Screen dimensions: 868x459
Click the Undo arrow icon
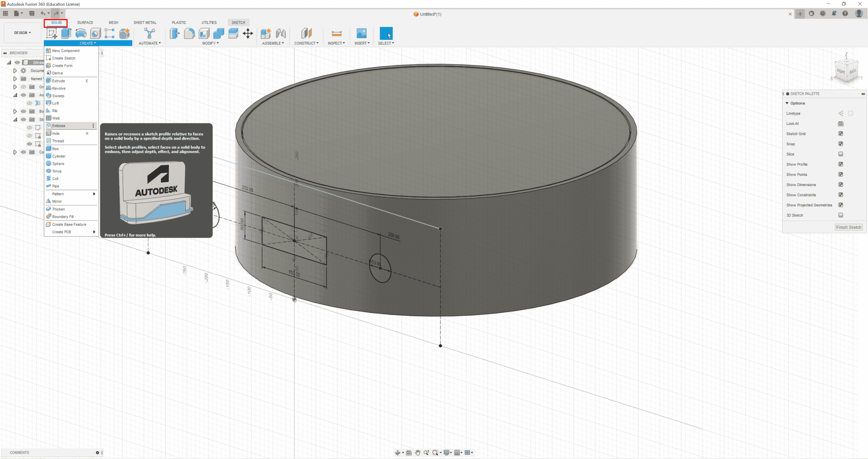tap(43, 14)
